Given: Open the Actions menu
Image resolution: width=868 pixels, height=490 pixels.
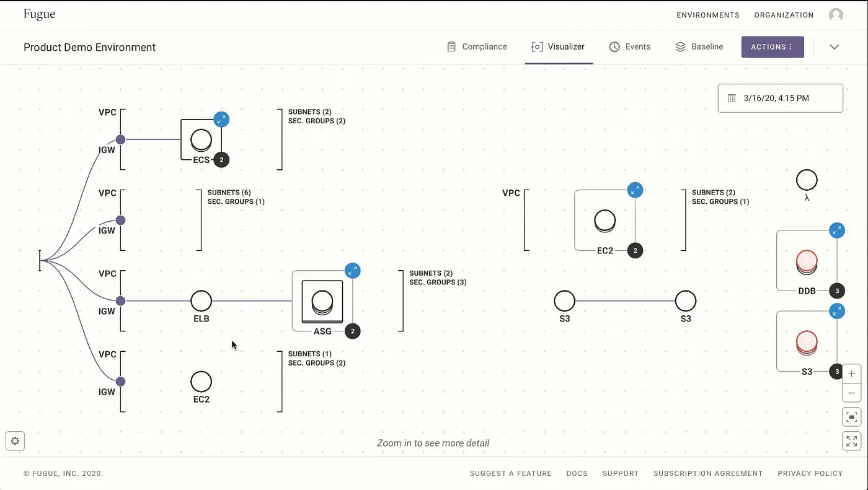Looking at the screenshot, I should pyautogui.click(x=772, y=46).
